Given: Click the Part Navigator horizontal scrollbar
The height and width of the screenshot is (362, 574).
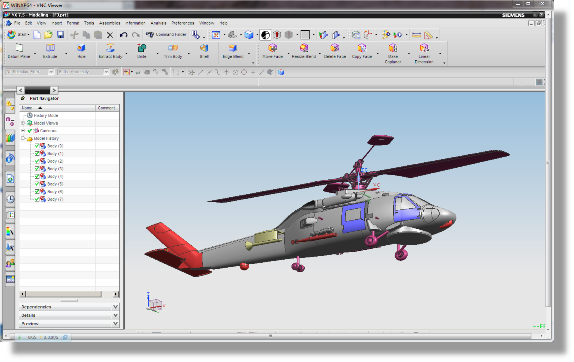Looking at the screenshot, I should (x=69, y=294).
